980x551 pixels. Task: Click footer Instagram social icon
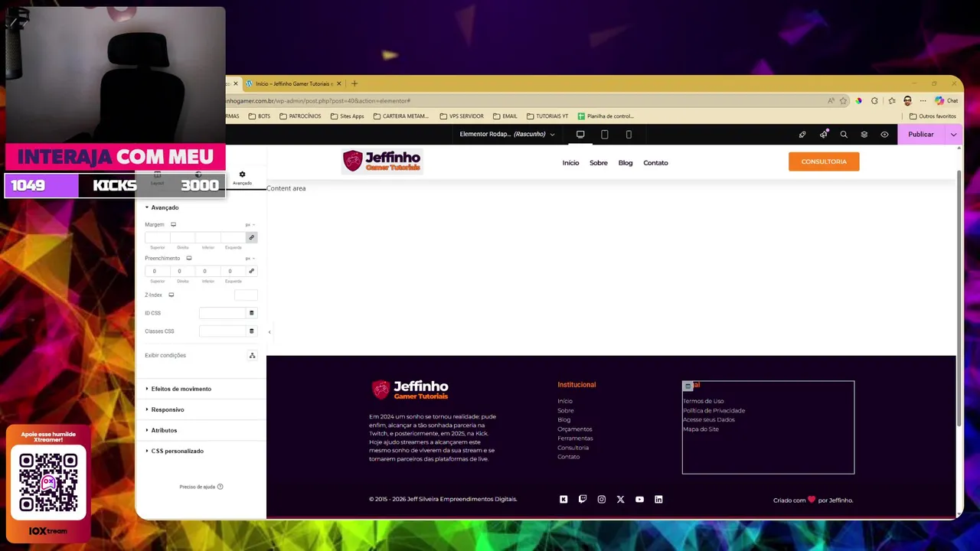point(601,500)
